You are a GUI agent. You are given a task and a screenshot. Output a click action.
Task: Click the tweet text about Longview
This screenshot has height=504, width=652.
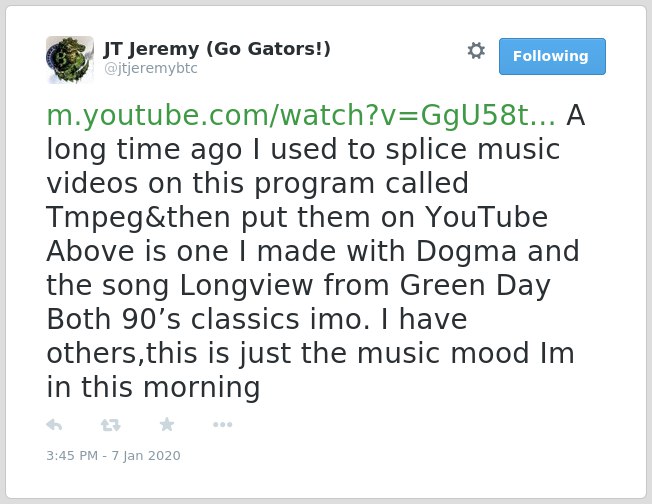click(316, 251)
